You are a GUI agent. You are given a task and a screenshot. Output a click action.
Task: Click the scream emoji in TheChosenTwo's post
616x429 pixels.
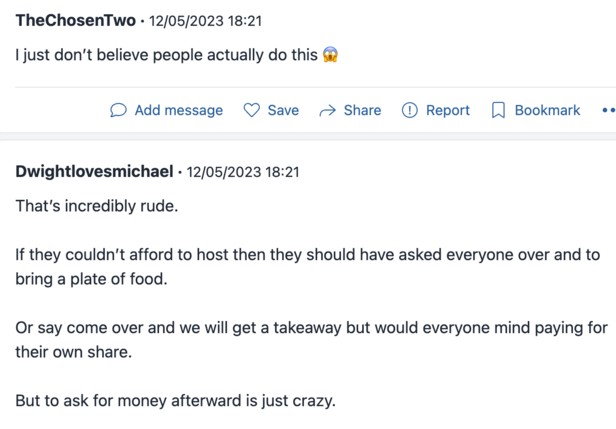(x=331, y=55)
